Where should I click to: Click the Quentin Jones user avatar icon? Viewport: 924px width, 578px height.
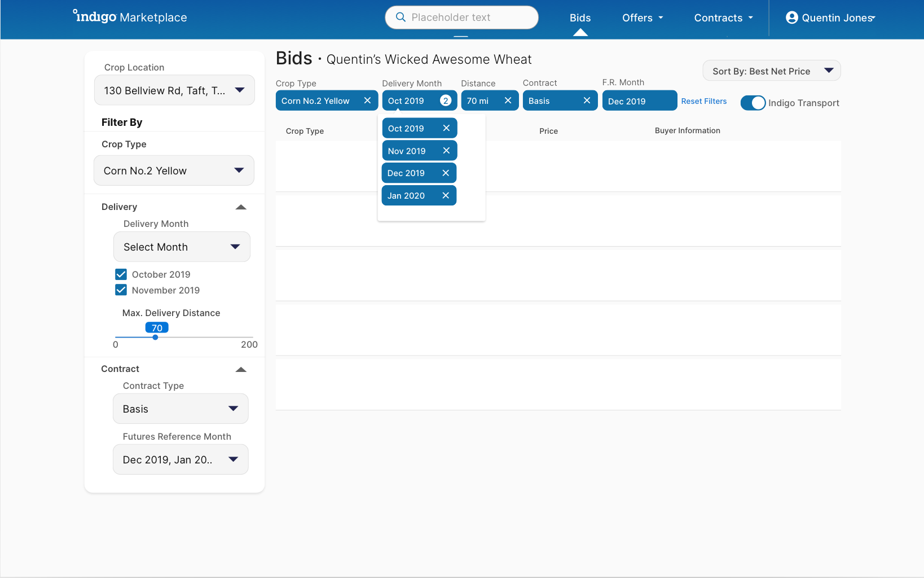click(x=792, y=17)
